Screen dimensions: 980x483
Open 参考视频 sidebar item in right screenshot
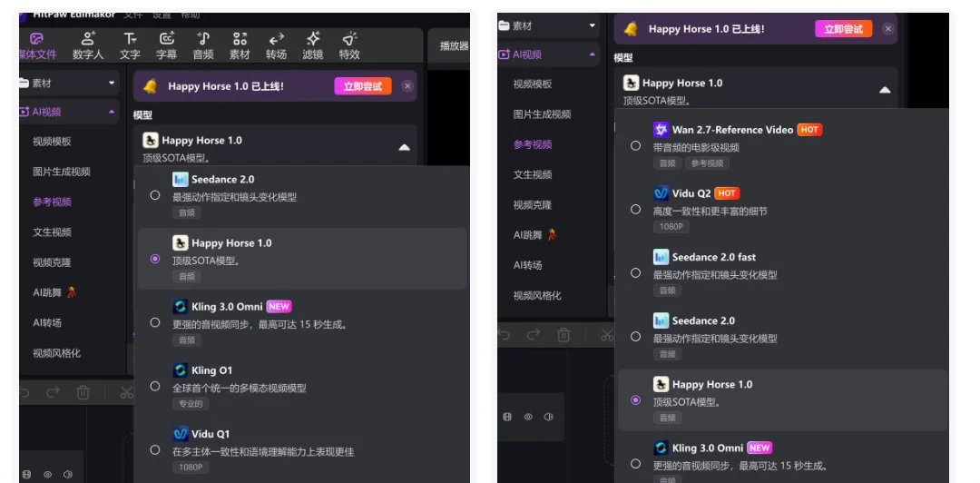tap(533, 144)
